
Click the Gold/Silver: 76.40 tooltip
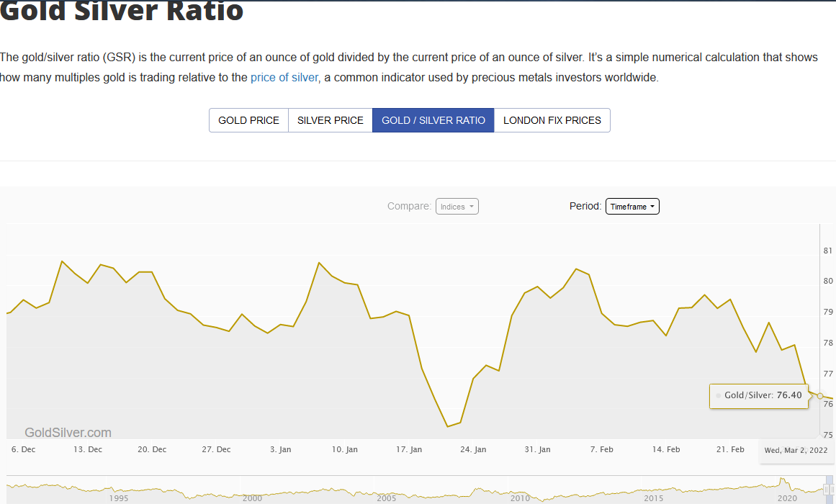pos(759,396)
